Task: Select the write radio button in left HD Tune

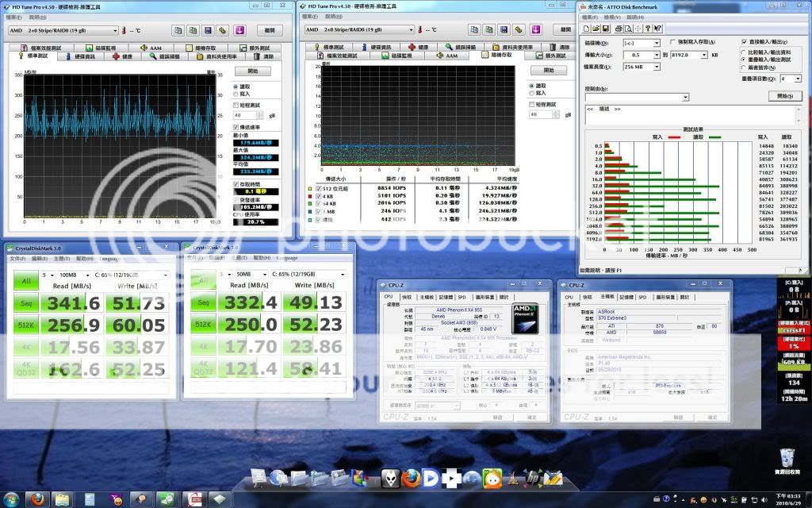Action: click(x=236, y=94)
